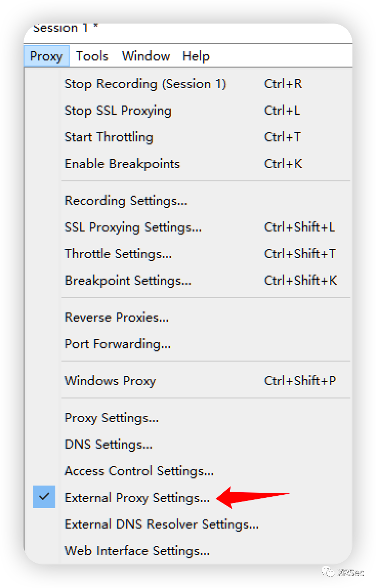The width and height of the screenshot is (376, 588).
Task: Open the Help menu
Action: coord(196,56)
